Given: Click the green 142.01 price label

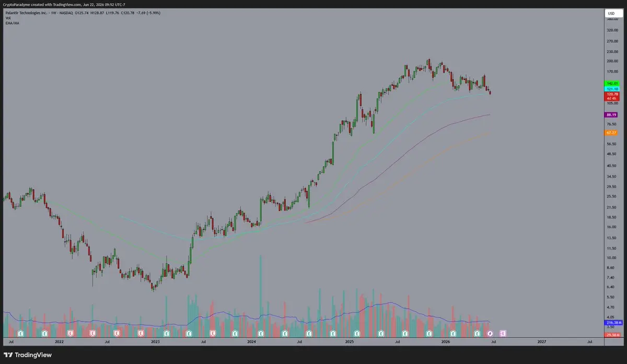Looking at the screenshot, I should coord(611,84).
